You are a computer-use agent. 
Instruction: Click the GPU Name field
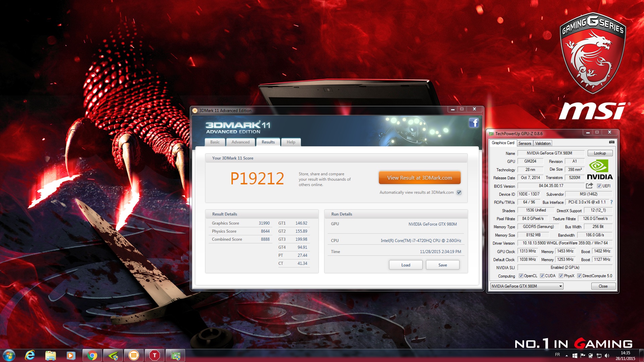click(x=551, y=153)
